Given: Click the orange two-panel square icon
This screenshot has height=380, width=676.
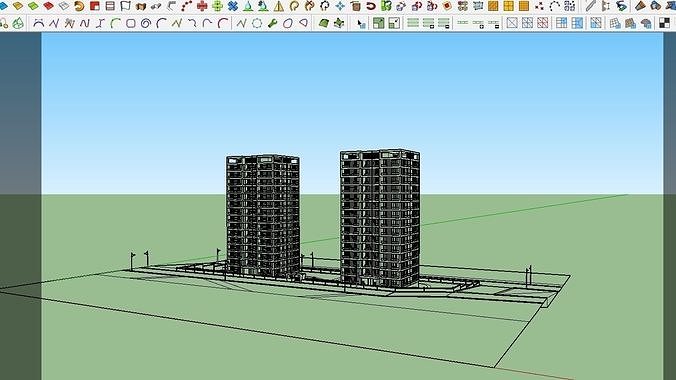Looking at the screenshot, I should (x=493, y=6).
